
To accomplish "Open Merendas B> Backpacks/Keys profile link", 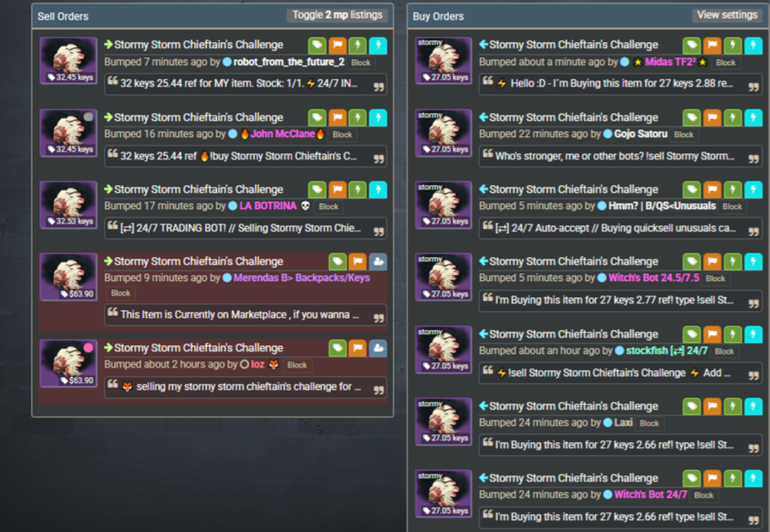I will coord(302,278).
